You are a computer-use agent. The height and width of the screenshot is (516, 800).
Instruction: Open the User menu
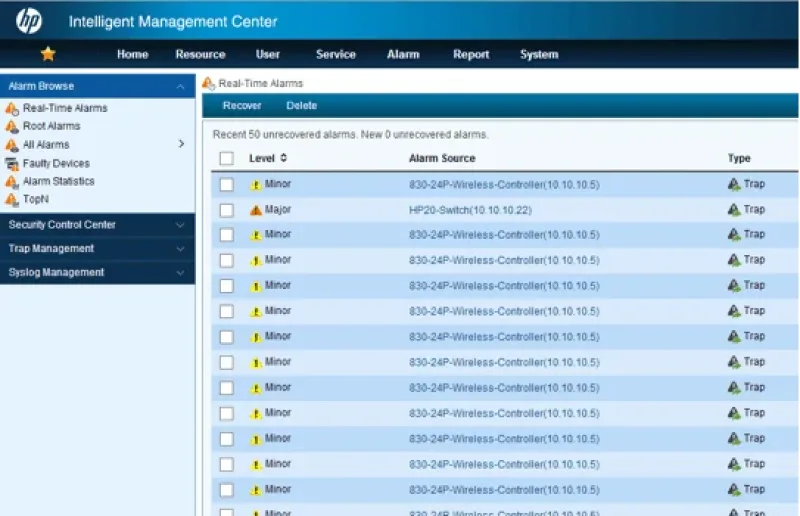coord(268,54)
